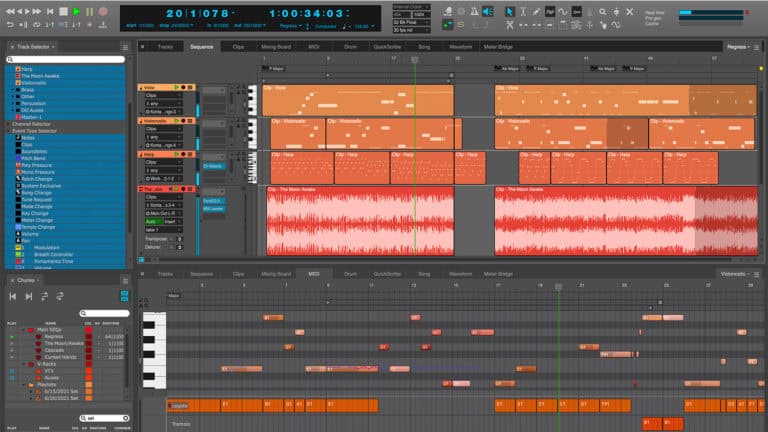Click the fast rewind double-arrow button
768x432 pixels.
pyautogui.click(x=10, y=11)
